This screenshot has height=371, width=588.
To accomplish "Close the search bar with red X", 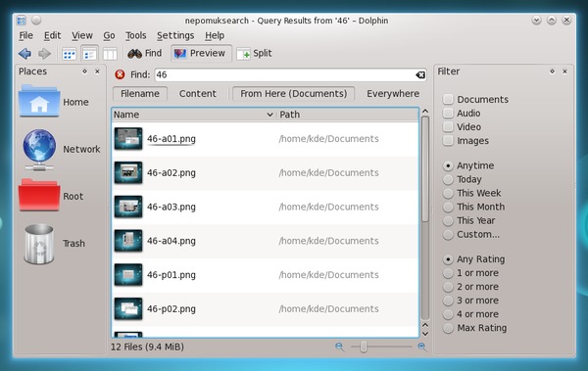I will [120, 74].
